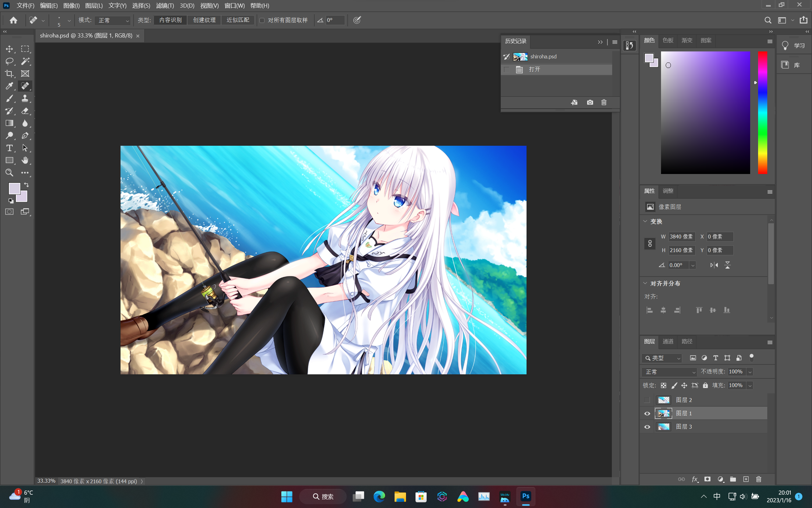Open the 模式 blend mode dropdown
This screenshot has width=812, height=508.
pos(112,21)
